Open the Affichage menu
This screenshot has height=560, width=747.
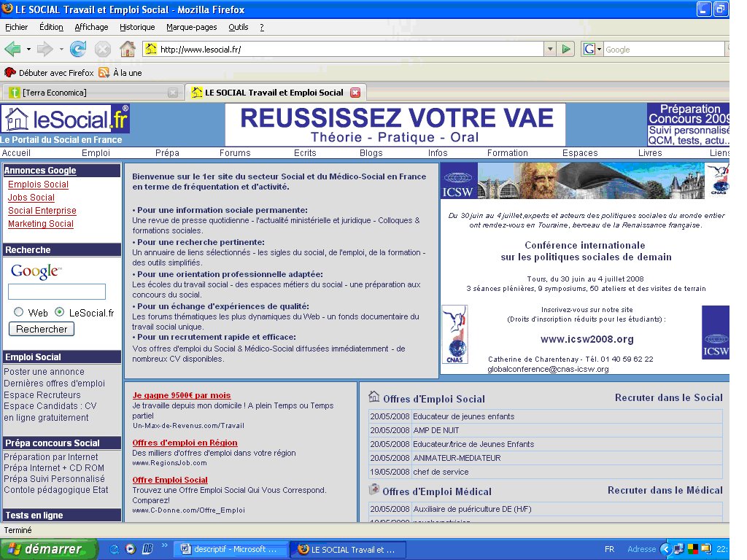coord(91,27)
